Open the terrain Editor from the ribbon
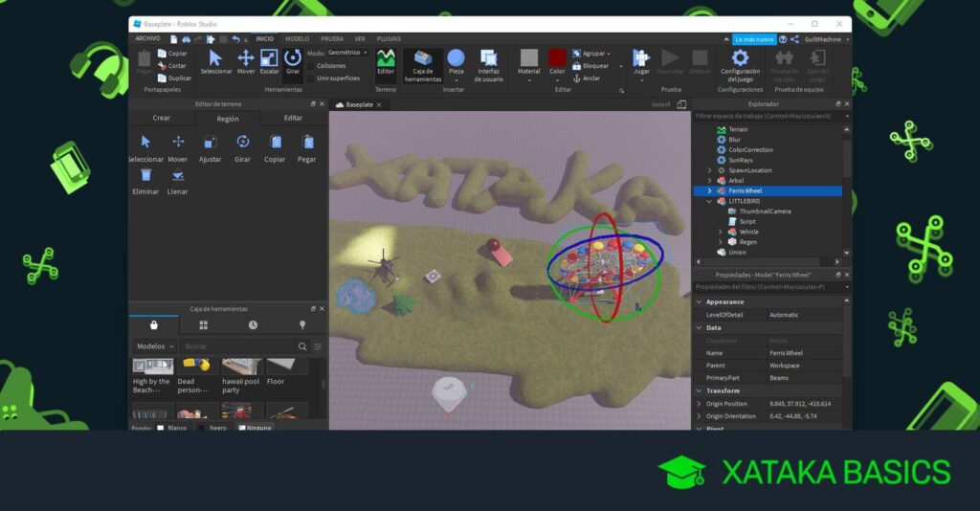 tap(386, 61)
